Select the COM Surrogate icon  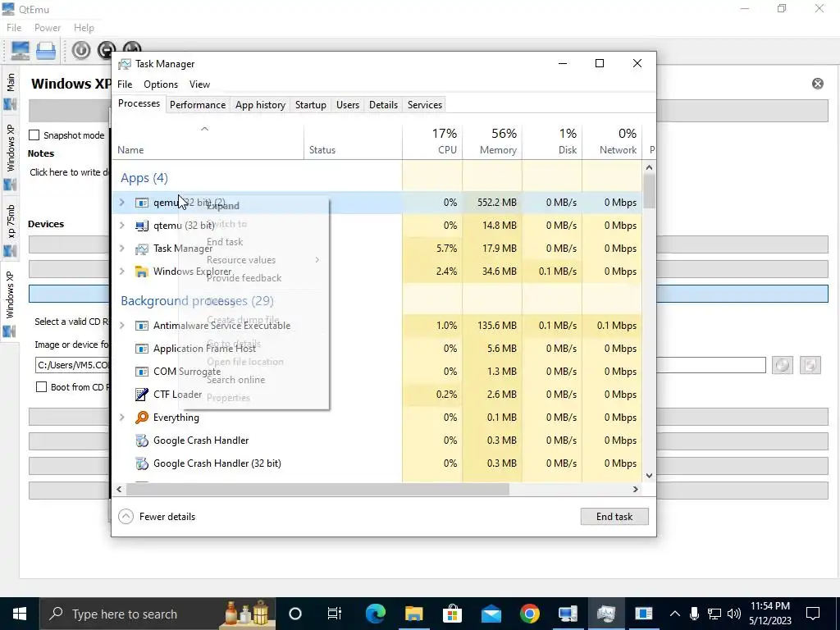tap(141, 372)
